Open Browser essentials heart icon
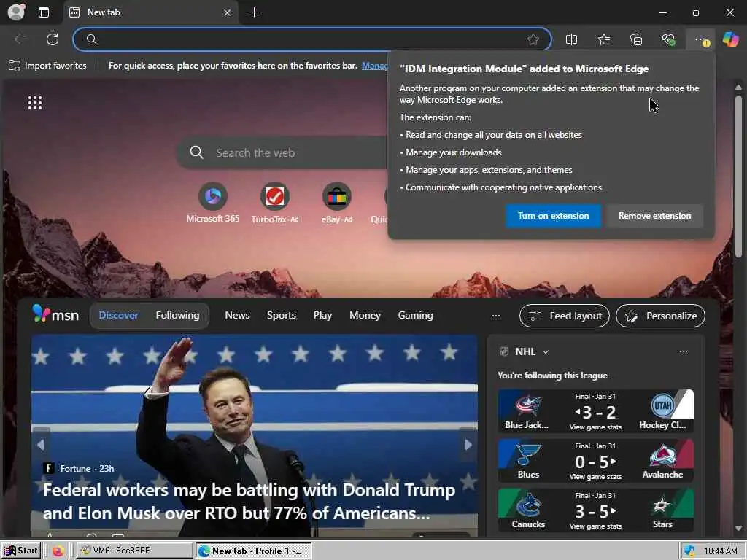 668,39
